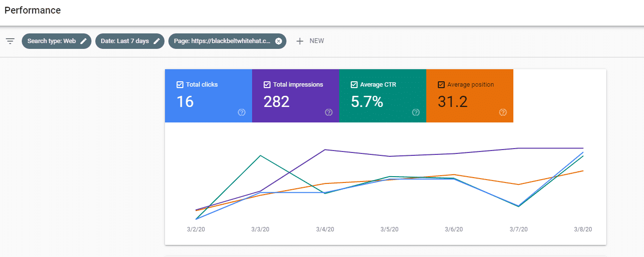Open help icon on Total impressions card

coord(329,112)
